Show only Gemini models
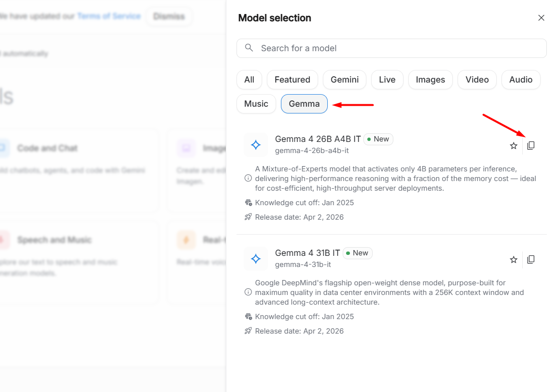The height and width of the screenshot is (392, 557). tap(345, 80)
